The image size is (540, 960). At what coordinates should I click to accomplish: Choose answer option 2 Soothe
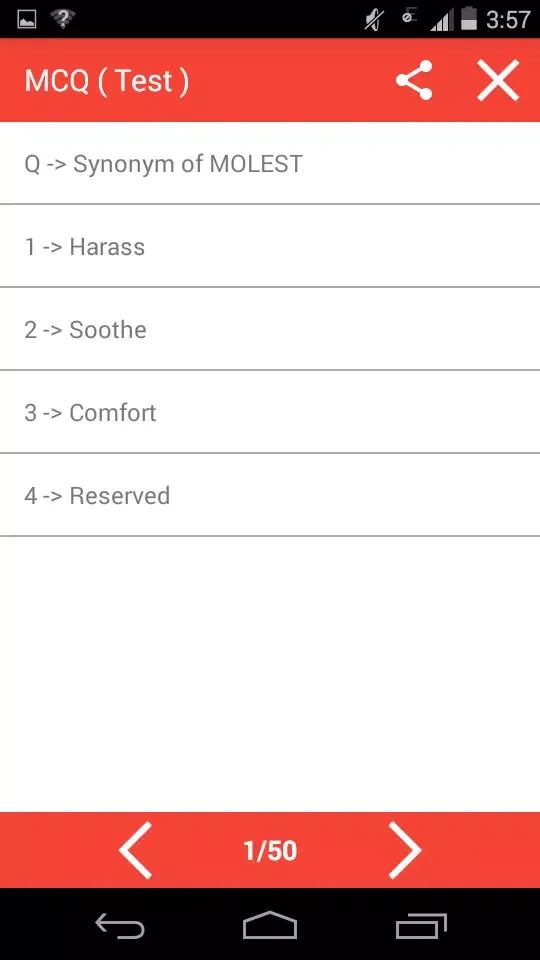tap(270, 329)
